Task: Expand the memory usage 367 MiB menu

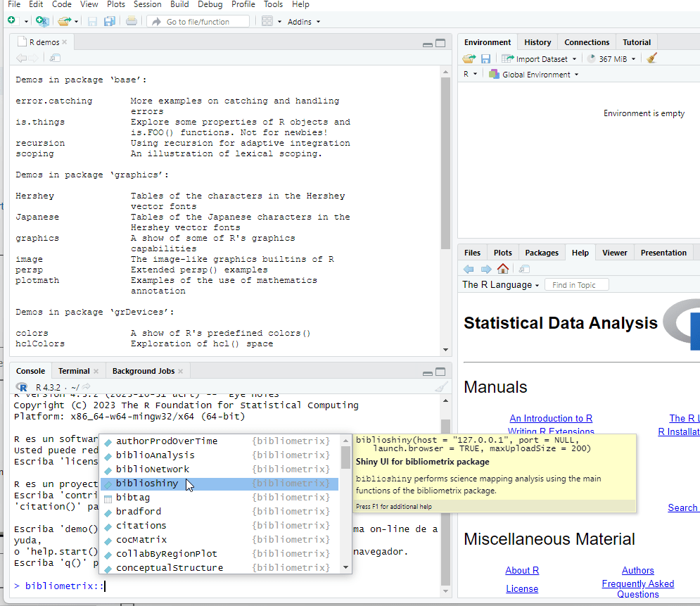Action: 612,59
